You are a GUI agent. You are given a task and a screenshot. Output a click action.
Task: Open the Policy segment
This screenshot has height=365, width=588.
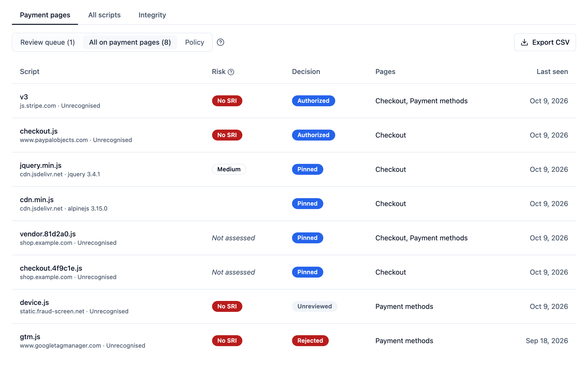pos(194,42)
